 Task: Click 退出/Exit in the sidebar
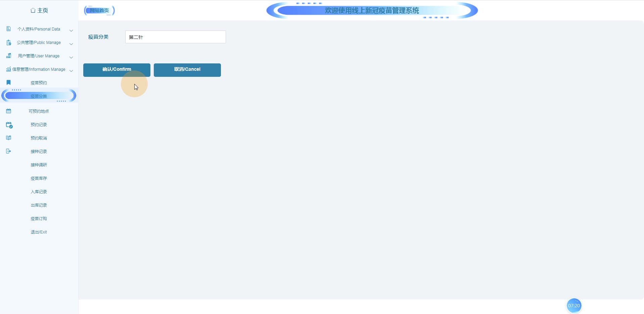[39, 232]
